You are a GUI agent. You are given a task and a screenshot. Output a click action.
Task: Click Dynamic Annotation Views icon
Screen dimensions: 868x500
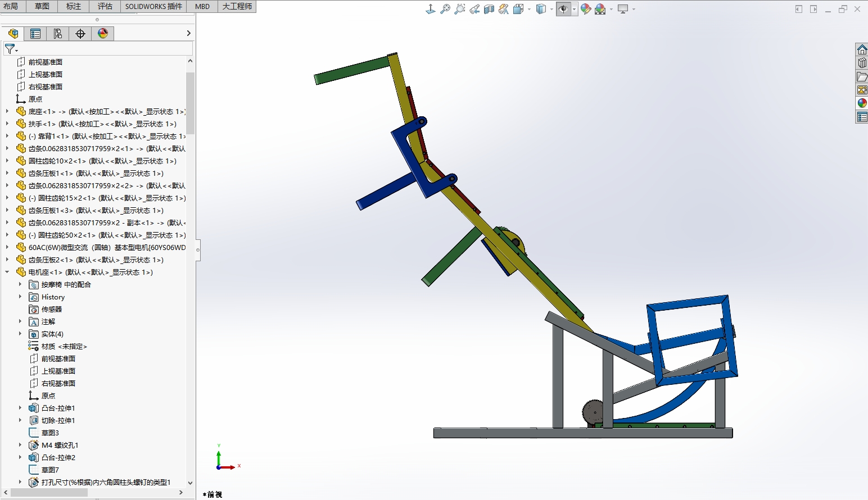click(504, 9)
